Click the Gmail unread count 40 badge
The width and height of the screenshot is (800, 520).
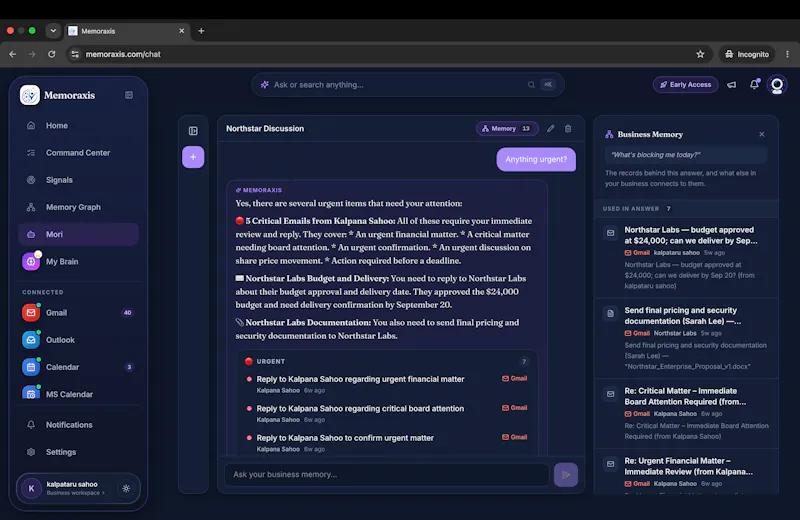tap(128, 313)
